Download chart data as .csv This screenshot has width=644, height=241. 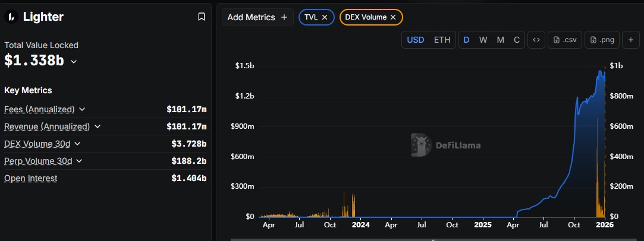coord(565,40)
